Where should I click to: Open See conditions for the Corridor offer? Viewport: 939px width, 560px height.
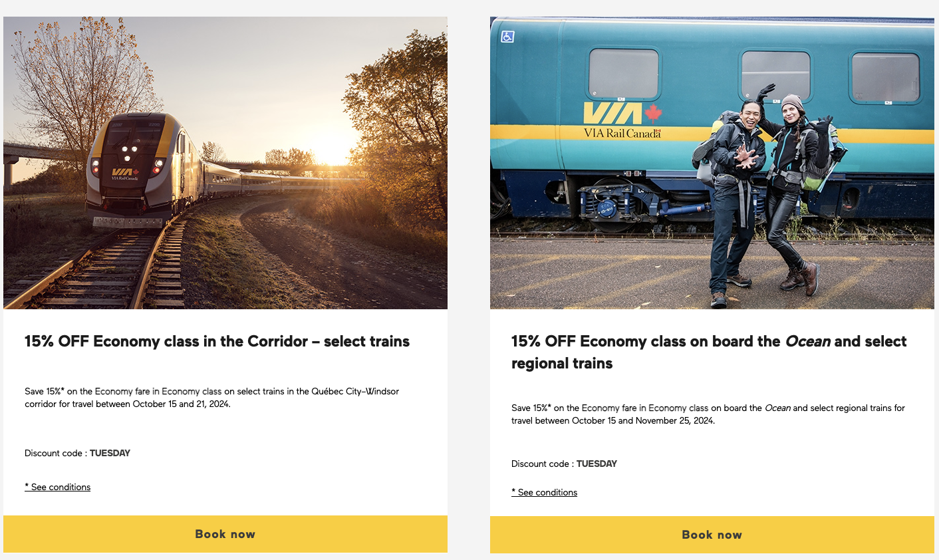(x=57, y=487)
